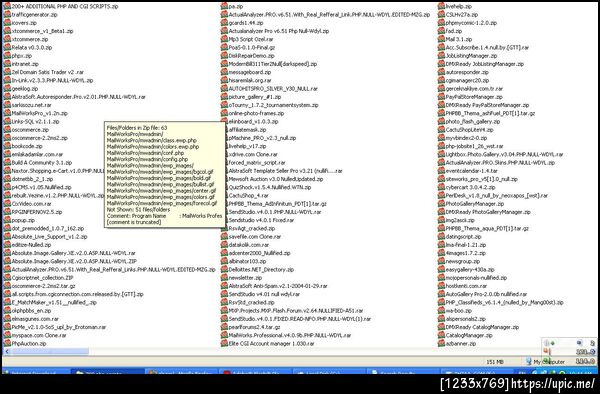This screenshot has width=600, height=394.
Task: Click file name 'In-Link.v2.3.3.PHP.NULL-WDYL.zip'
Action: (x=52, y=81)
